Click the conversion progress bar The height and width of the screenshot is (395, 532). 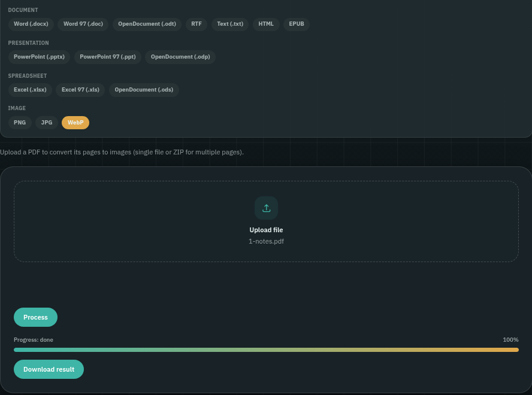coord(266,350)
